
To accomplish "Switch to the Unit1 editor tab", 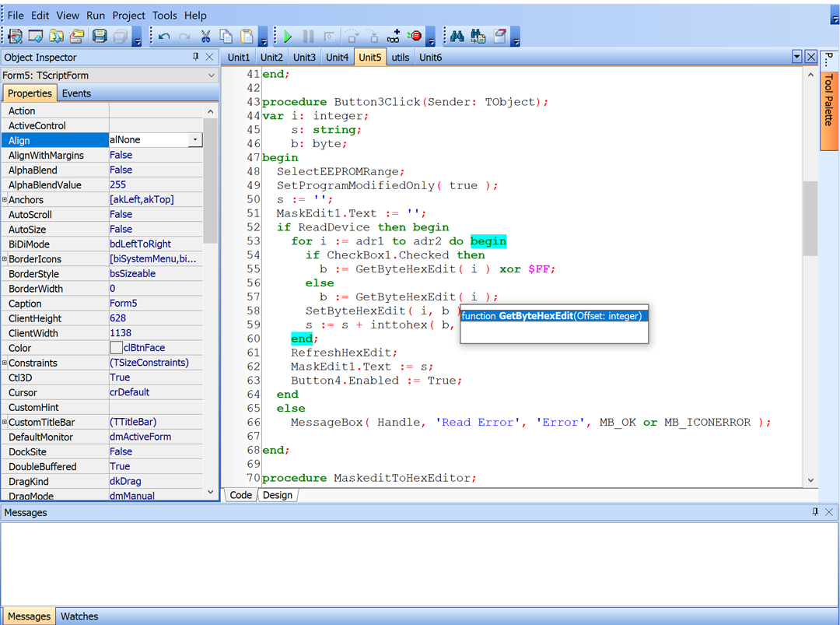I will point(239,58).
